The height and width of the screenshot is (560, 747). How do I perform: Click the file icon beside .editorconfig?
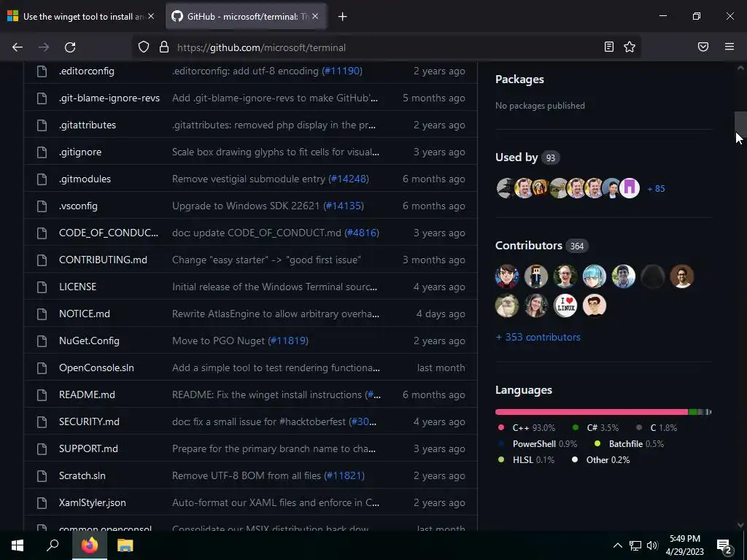click(42, 71)
